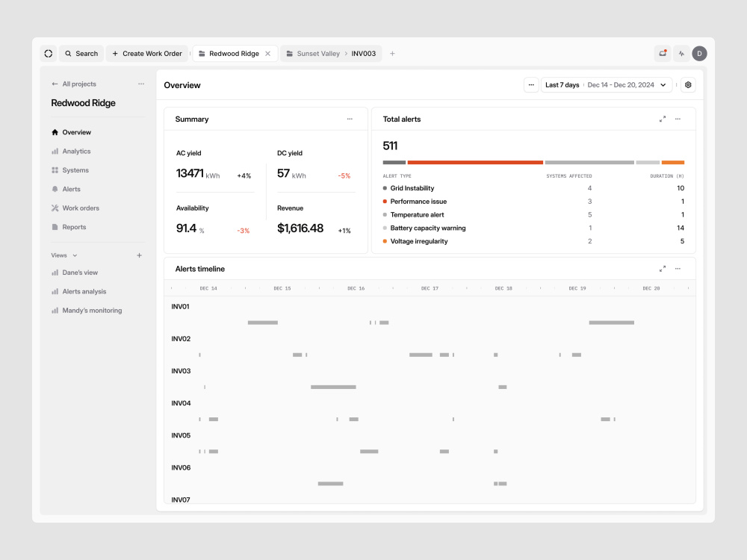Switch to Sunset Valley INV003 tab

(x=331, y=53)
